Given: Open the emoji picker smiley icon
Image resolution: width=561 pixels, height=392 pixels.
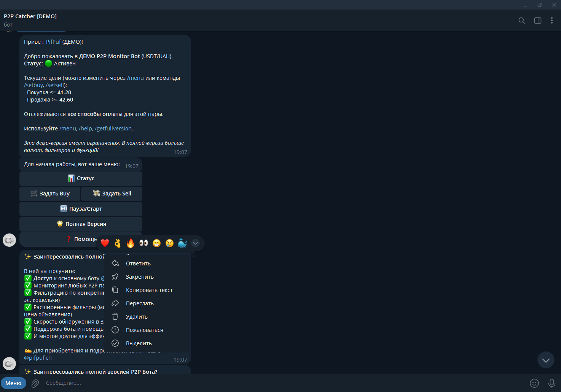Looking at the screenshot, I should pyautogui.click(x=534, y=383).
